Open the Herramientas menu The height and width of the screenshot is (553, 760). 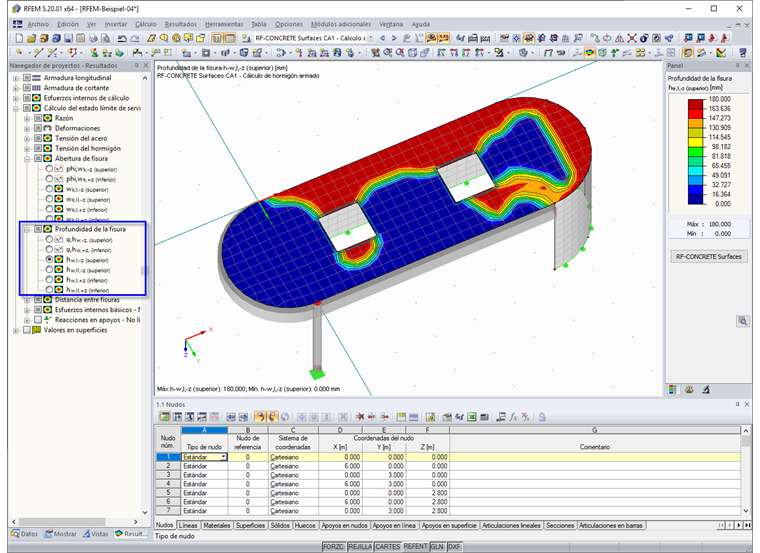coord(224,24)
